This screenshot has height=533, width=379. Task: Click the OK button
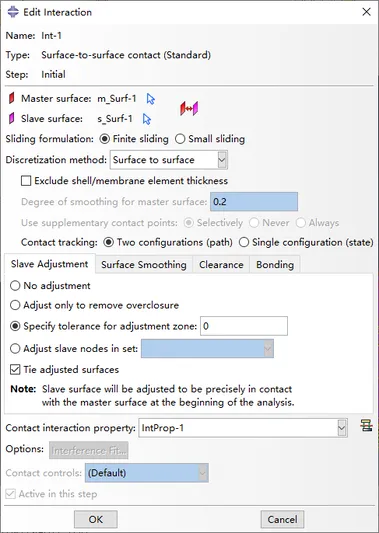[x=96, y=519]
